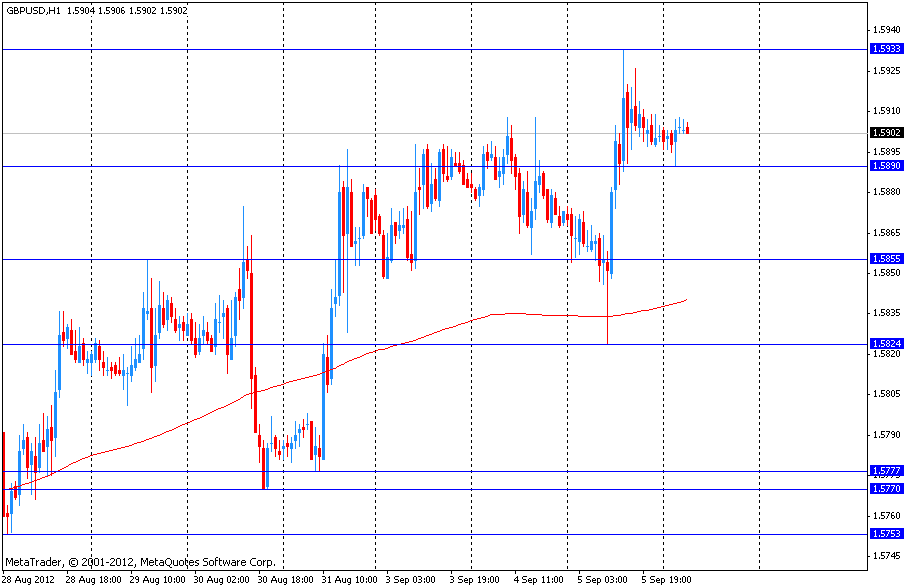
Task: Click the 1.5770 level price tag
Action: 886,489
